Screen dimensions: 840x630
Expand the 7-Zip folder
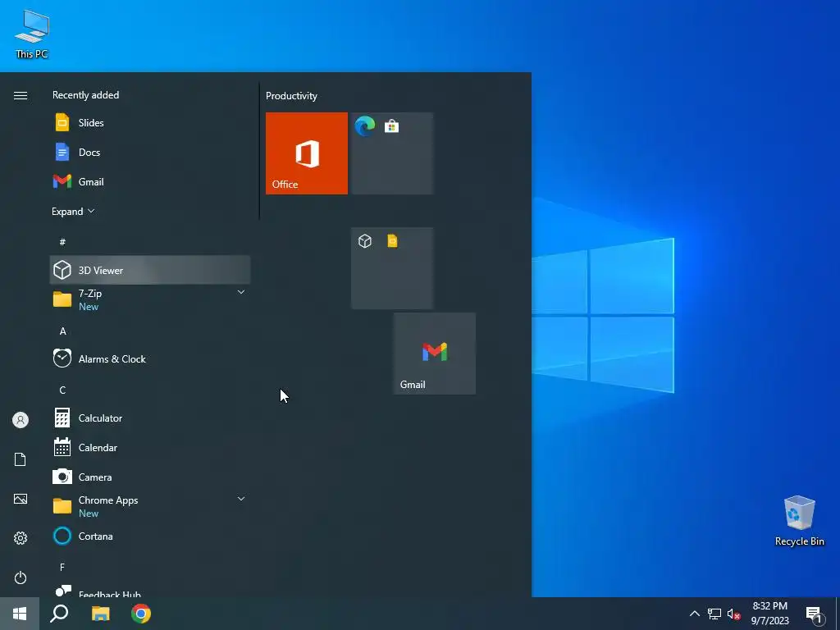150,299
